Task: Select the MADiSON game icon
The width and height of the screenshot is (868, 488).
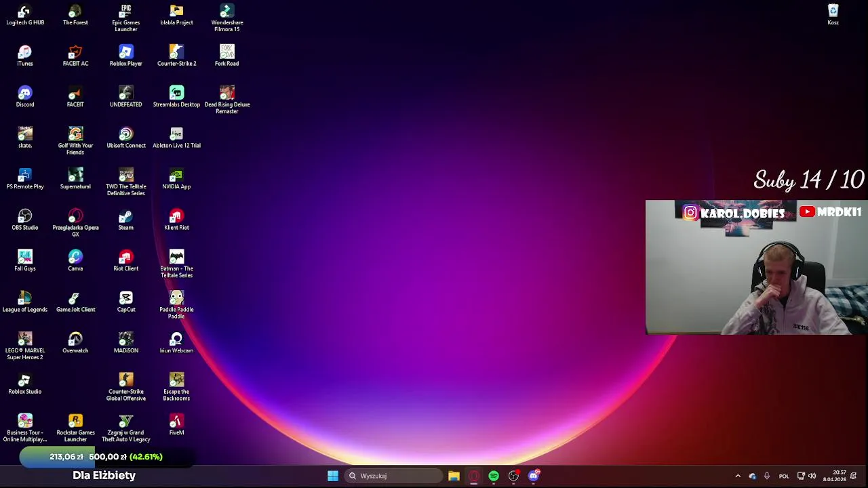Action: (x=126, y=343)
